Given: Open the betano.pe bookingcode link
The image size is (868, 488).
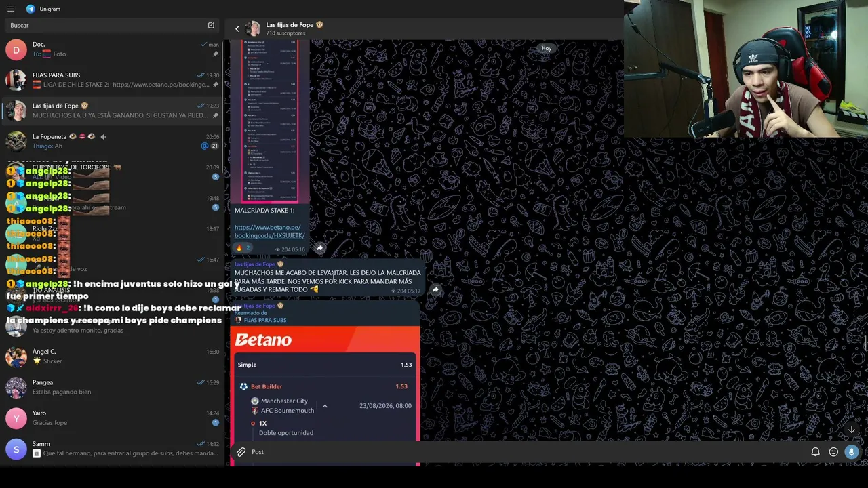Looking at the screenshot, I should (269, 231).
